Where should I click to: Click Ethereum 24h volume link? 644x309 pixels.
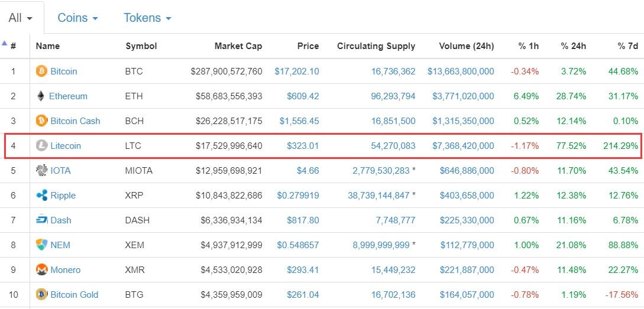click(x=461, y=96)
